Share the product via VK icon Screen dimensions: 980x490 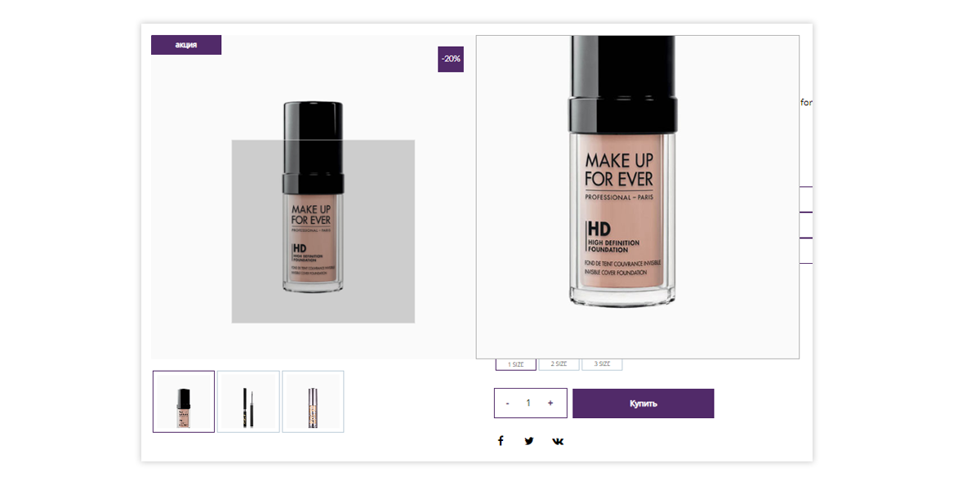pos(558,441)
